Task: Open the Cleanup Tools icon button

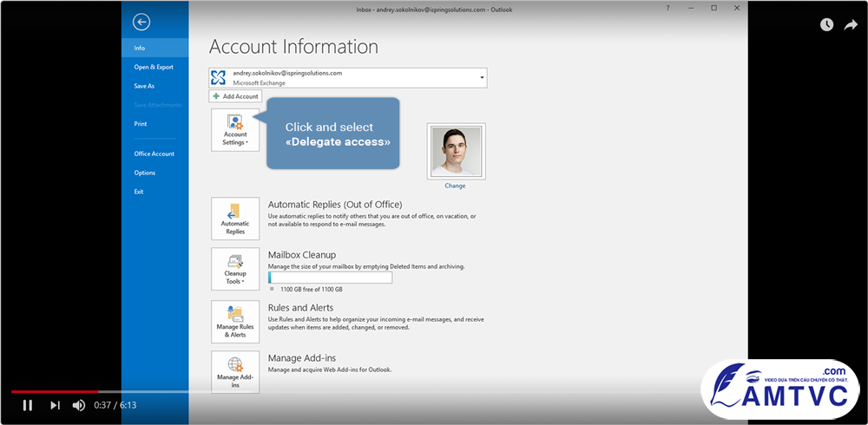Action: click(x=235, y=269)
